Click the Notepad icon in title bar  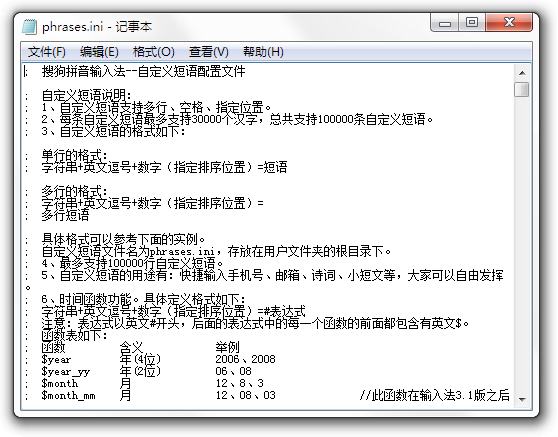[x=29, y=27]
